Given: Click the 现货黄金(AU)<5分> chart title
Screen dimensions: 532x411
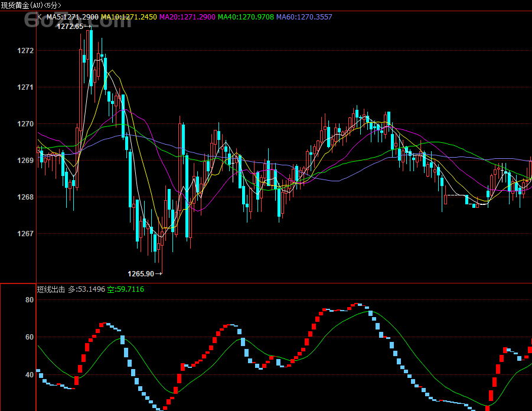Looking at the screenshot, I should point(31,5).
